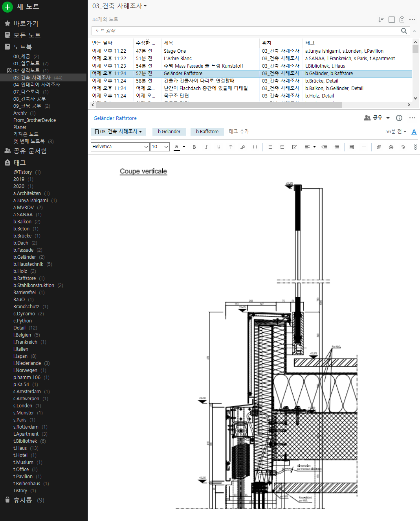This screenshot has height=521, width=420.
Task: Insert a checkbox to-do item
Action: pyautogui.click(x=294, y=147)
